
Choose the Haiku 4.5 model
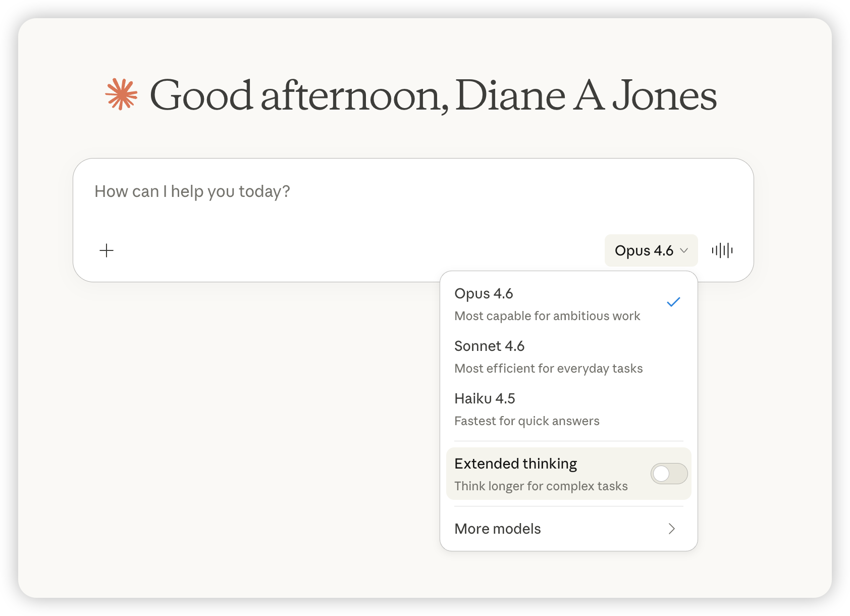point(485,398)
